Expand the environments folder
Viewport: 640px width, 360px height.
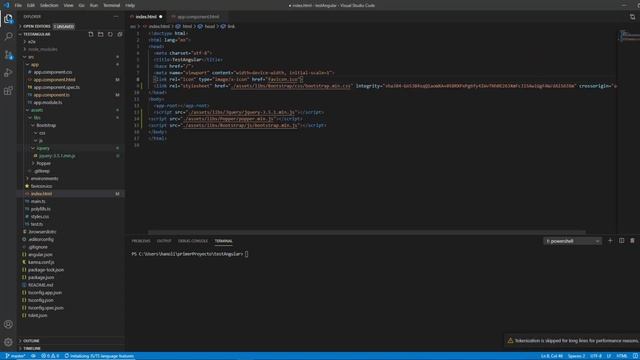point(44,178)
